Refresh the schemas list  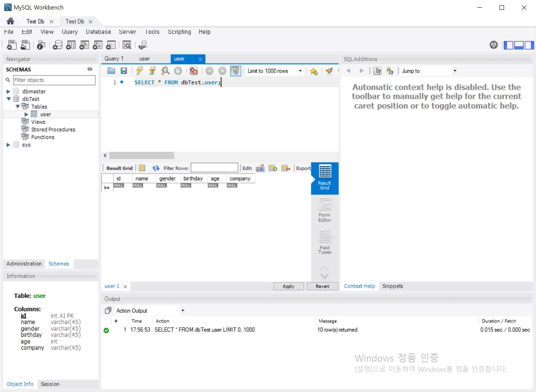click(x=90, y=69)
